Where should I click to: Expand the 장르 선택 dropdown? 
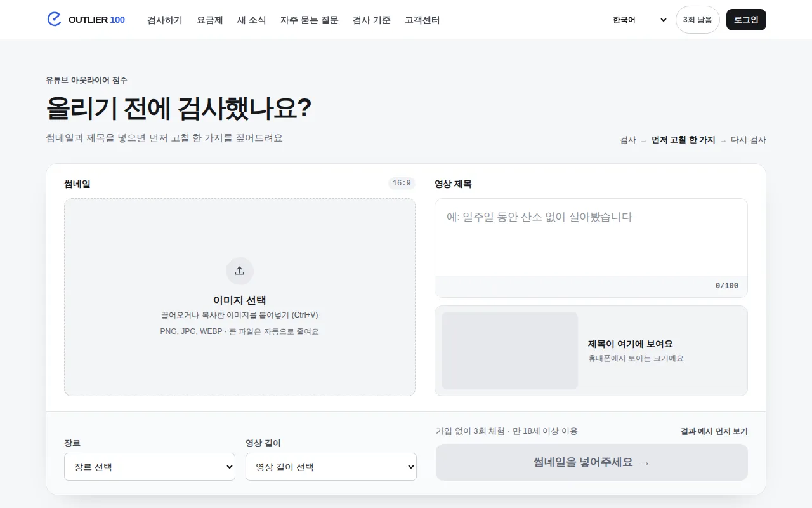(150, 467)
